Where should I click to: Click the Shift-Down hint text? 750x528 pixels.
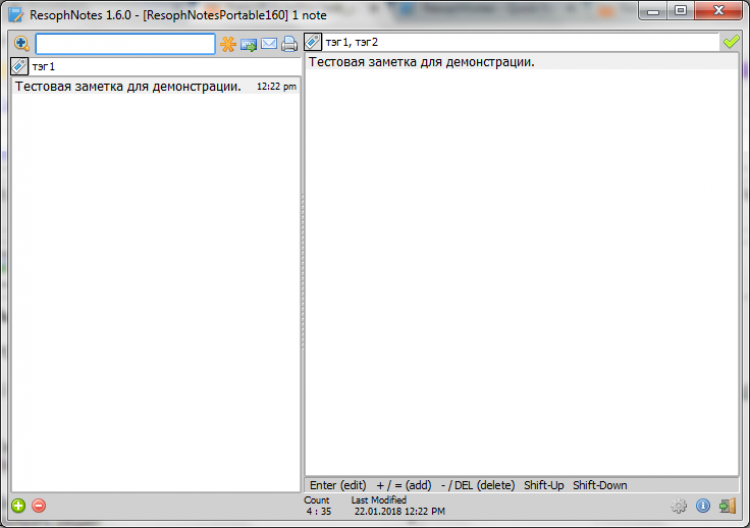pyautogui.click(x=600, y=485)
